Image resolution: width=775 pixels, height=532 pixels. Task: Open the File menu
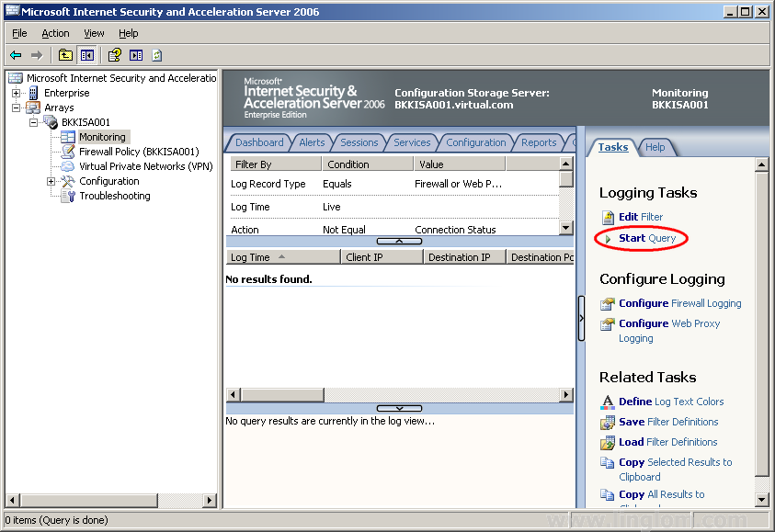[19, 33]
